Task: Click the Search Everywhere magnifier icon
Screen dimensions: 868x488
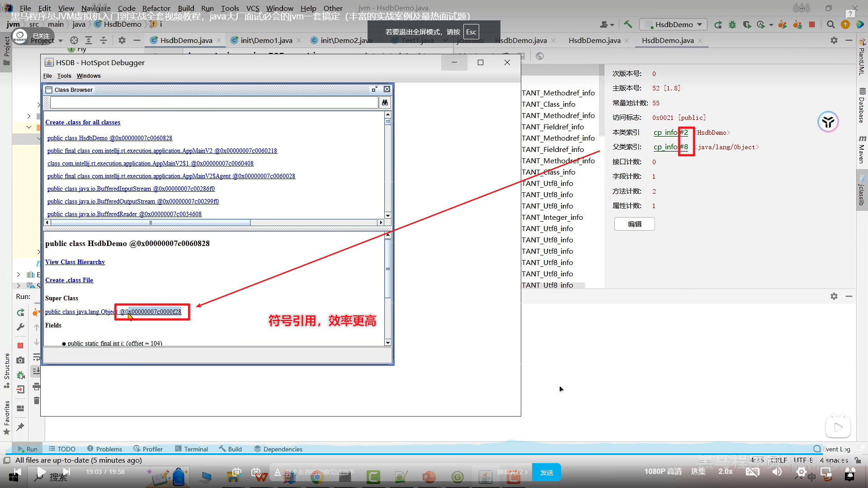Action: tap(830, 24)
